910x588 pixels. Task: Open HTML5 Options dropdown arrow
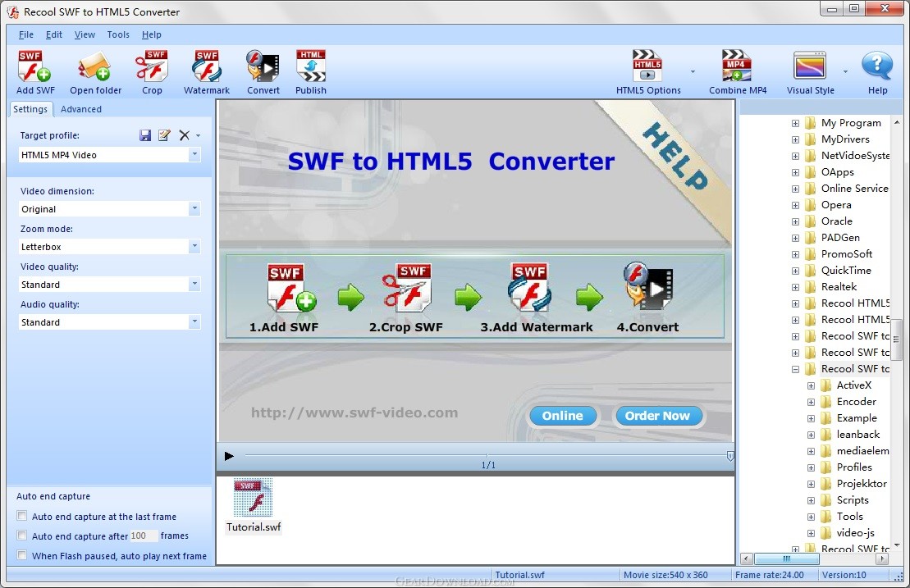coord(693,72)
